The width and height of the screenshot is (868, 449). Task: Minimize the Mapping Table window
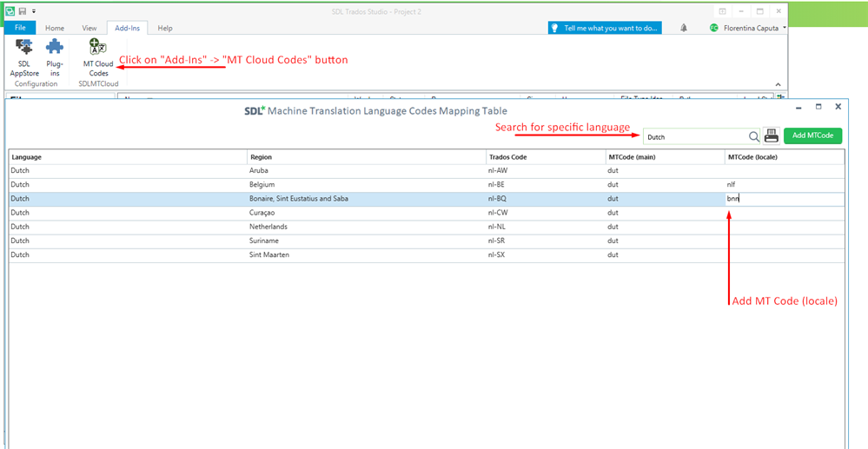799,107
